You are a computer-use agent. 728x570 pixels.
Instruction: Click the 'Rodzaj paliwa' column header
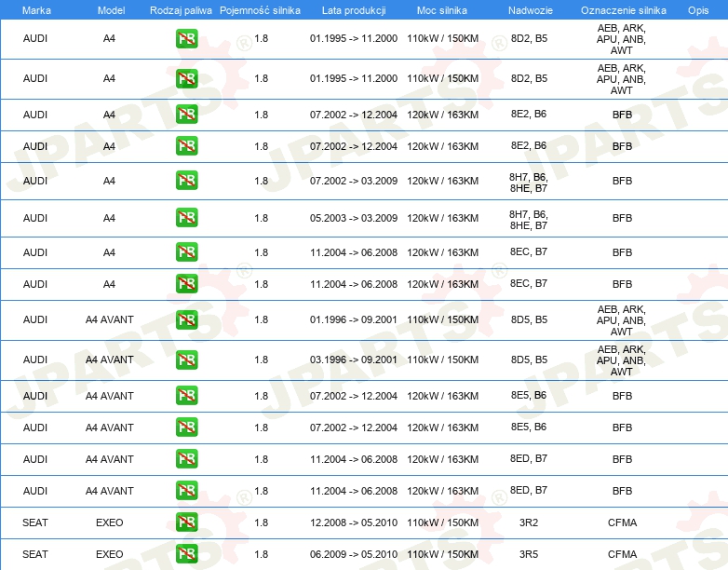tap(181, 10)
